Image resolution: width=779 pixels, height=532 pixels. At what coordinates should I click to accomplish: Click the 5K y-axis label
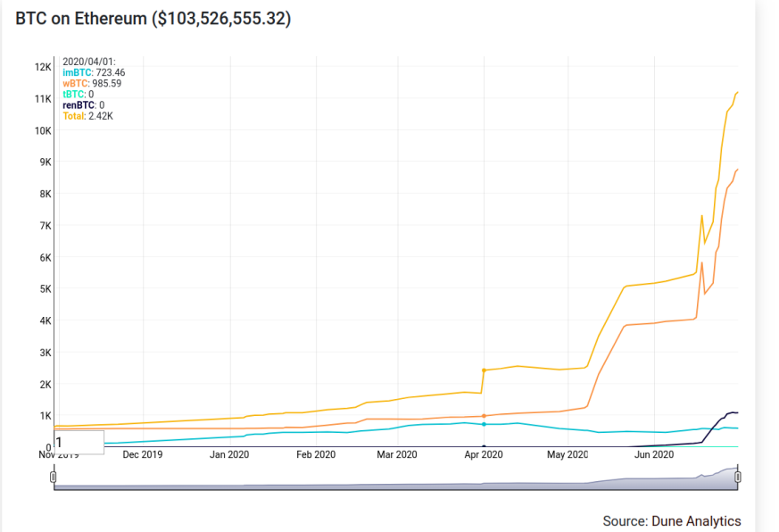[x=46, y=289]
